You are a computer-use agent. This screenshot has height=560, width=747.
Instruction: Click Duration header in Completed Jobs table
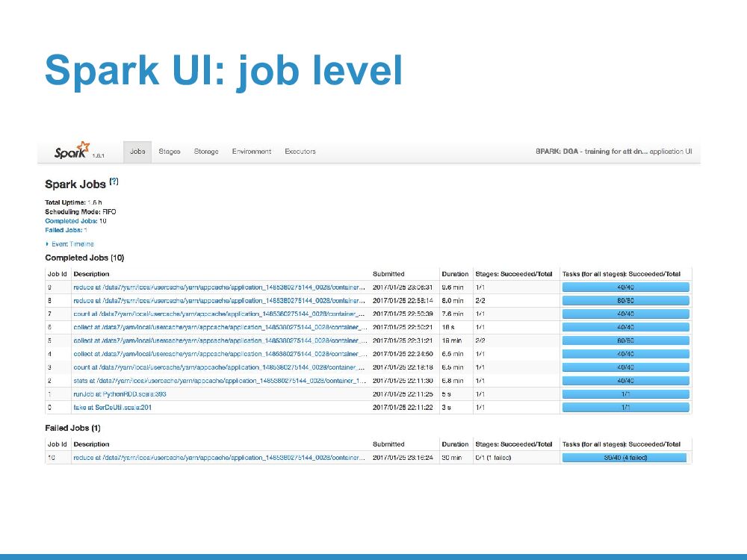(x=455, y=274)
